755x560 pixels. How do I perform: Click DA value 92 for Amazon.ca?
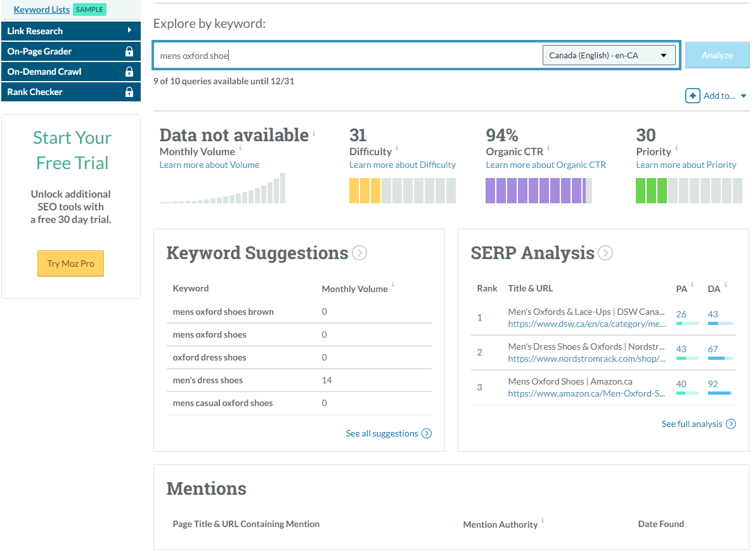tap(713, 384)
